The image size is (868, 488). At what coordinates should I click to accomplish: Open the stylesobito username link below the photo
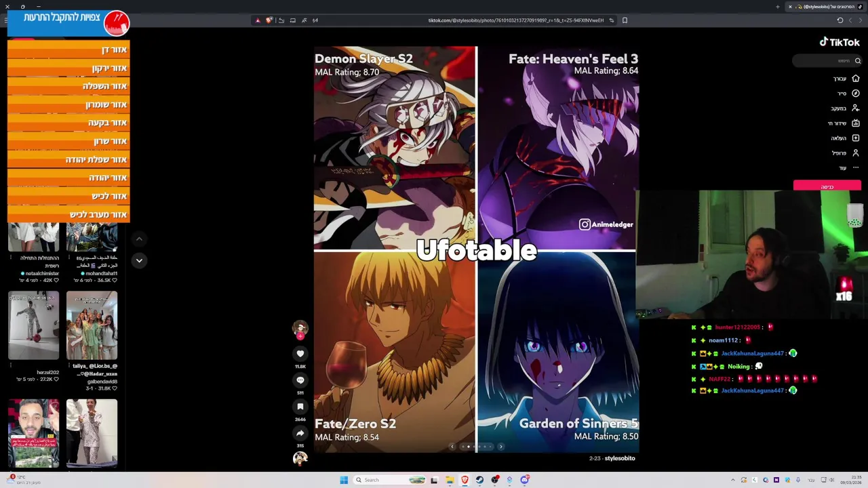point(620,458)
